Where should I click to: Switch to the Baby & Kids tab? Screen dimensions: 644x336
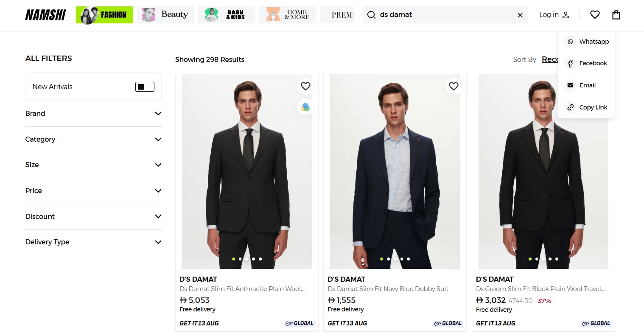click(x=227, y=15)
